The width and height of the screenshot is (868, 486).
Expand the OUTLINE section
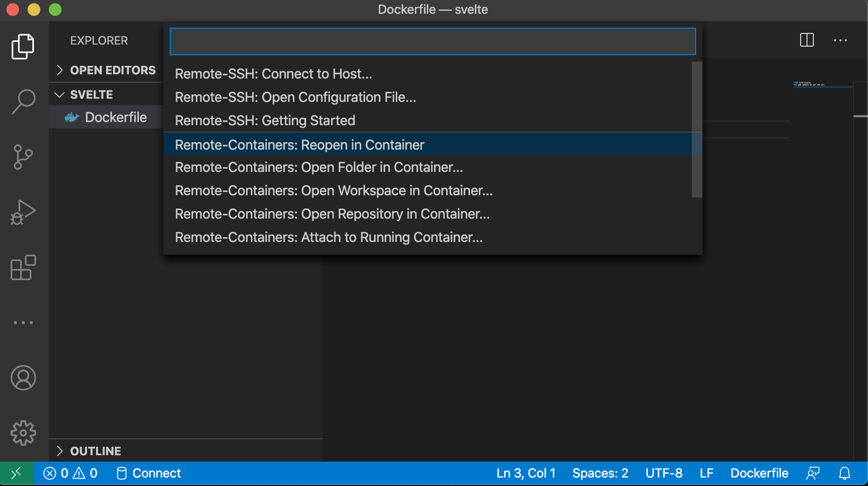[x=186, y=451]
